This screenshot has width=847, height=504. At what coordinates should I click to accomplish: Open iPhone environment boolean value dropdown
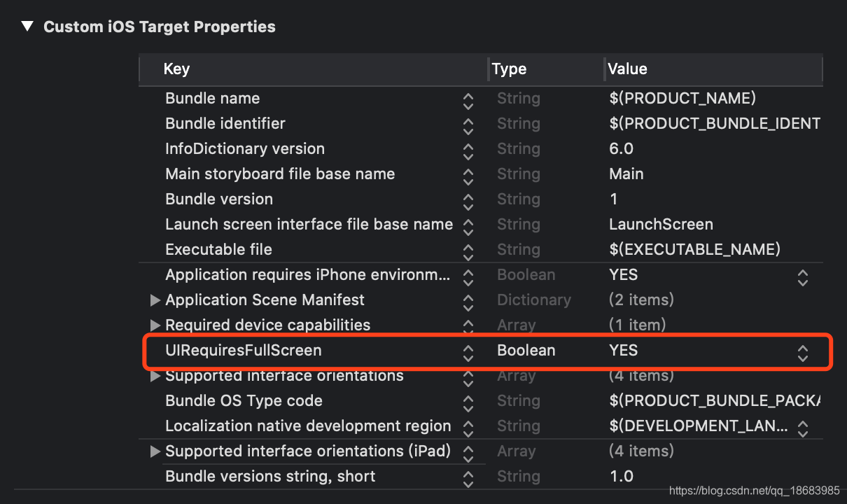[802, 277]
